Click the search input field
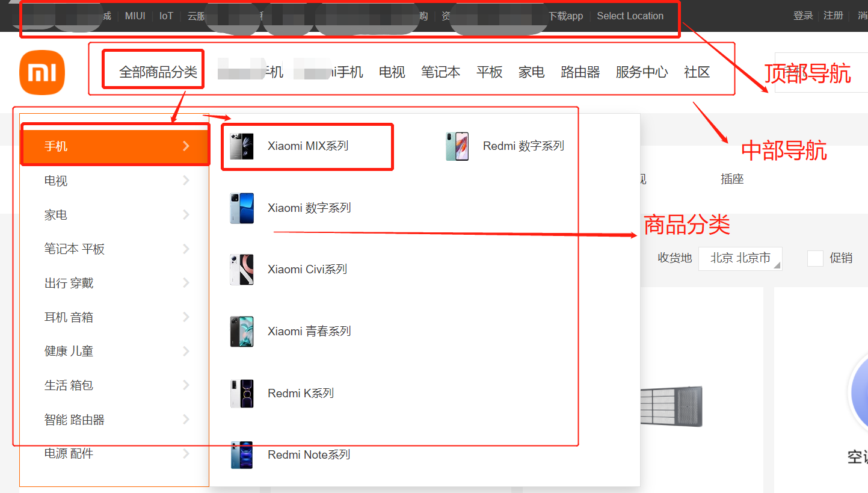 click(821, 72)
